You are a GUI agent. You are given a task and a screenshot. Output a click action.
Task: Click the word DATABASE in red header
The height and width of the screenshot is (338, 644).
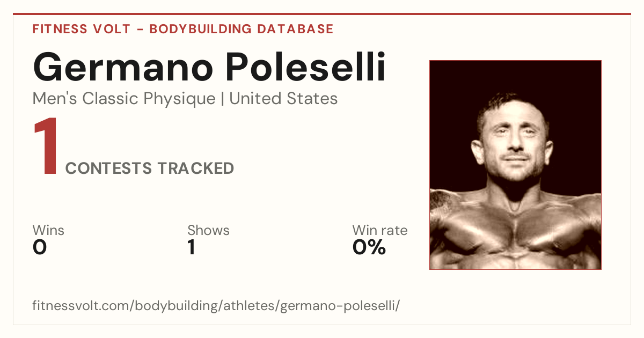295,29
